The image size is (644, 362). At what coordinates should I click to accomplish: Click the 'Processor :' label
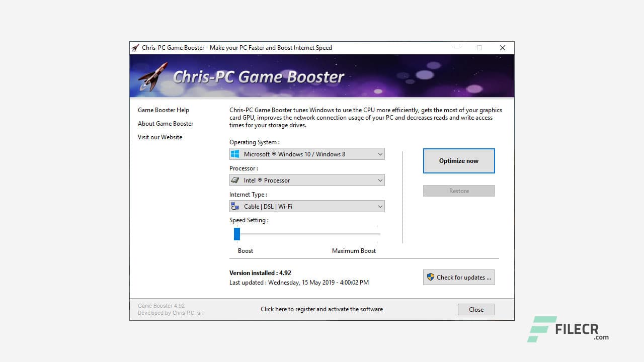click(244, 168)
